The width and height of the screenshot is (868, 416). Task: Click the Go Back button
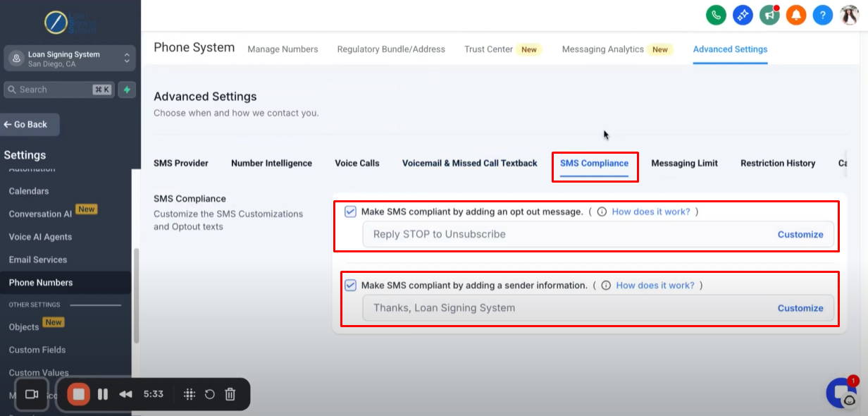pyautogui.click(x=28, y=124)
